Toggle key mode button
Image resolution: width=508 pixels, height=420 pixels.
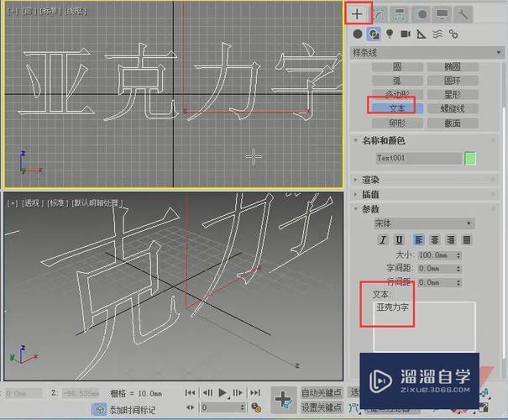[x=190, y=407]
